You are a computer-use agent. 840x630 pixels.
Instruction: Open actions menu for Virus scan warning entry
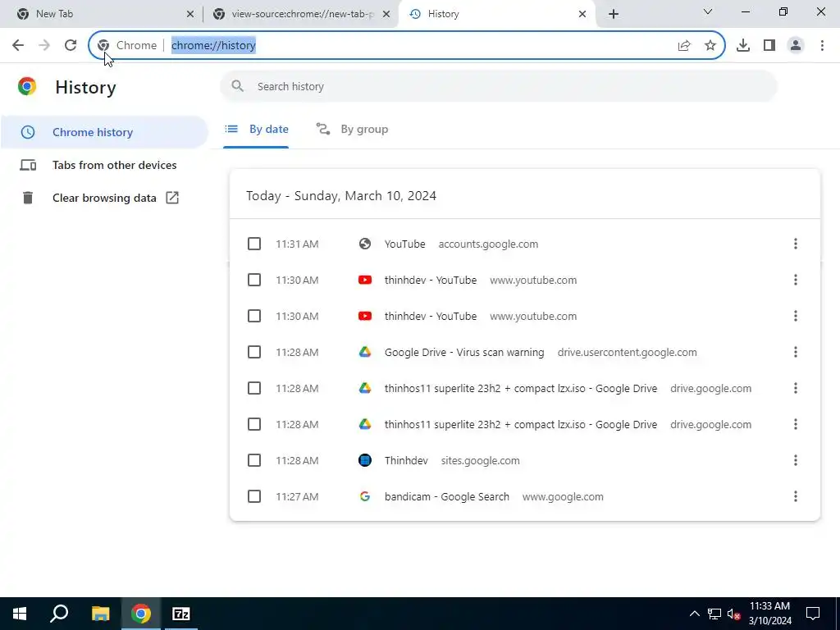pos(796,352)
